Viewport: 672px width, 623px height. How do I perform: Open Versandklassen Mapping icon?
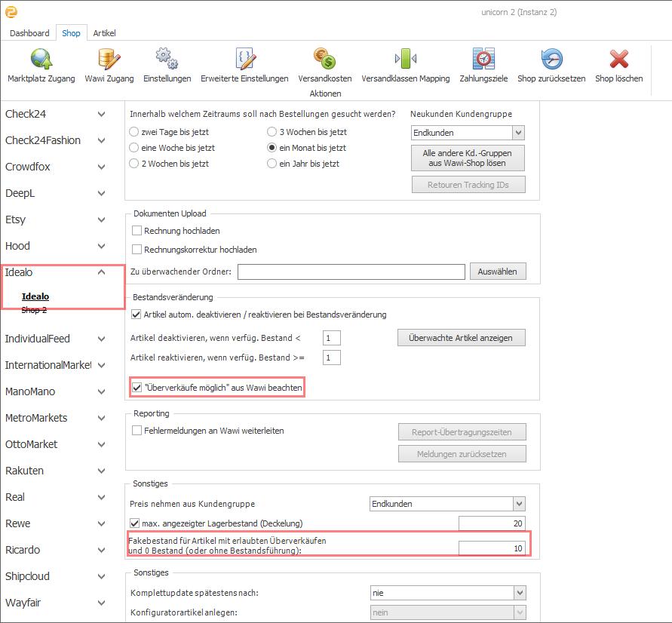click(406, 59)
